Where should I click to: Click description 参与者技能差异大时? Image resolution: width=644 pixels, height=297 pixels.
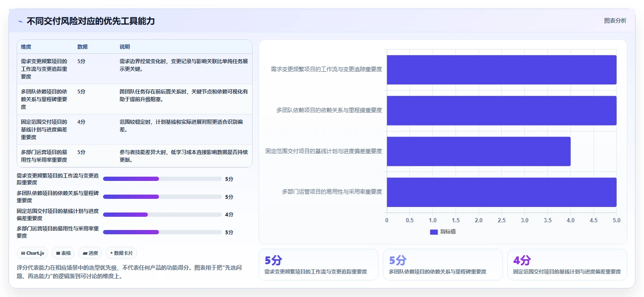(184, 156)
